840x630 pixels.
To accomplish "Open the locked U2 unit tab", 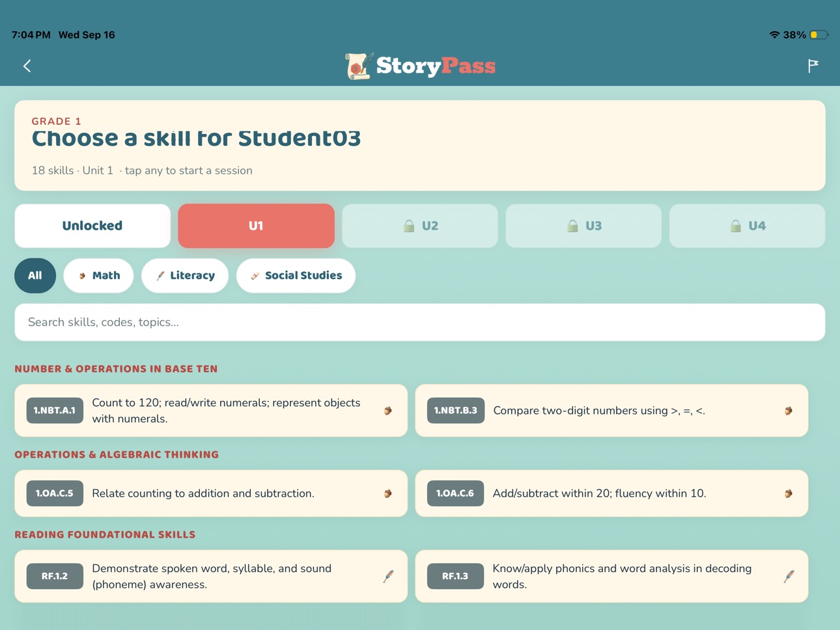I will (420, 226).
